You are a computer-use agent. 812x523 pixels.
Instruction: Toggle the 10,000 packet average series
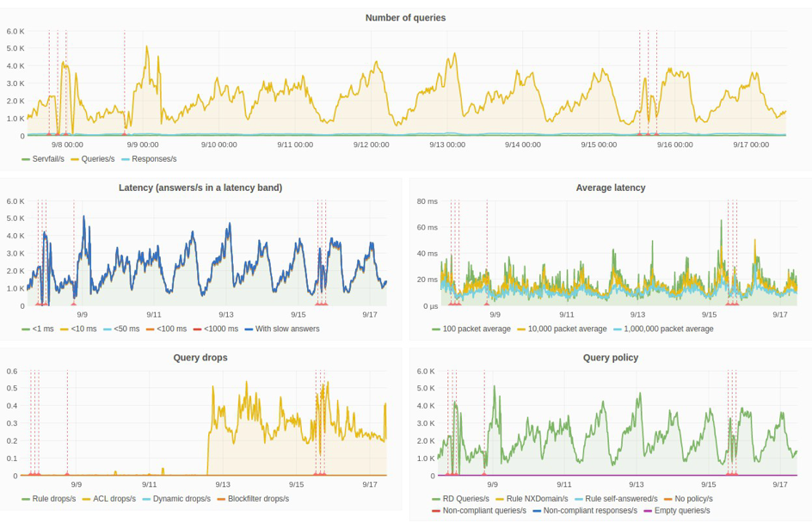pos(567,329)
